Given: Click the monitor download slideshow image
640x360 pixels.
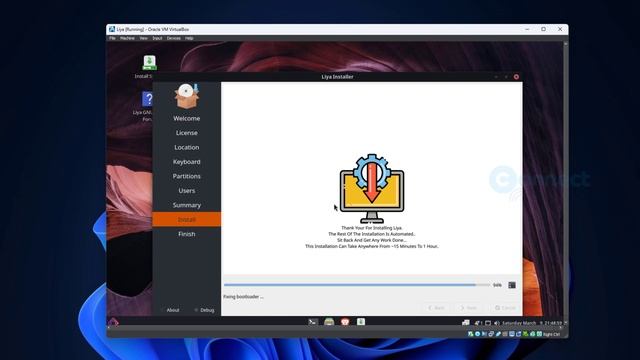Looking at the screenshot, I should click(x=372, y=188).
